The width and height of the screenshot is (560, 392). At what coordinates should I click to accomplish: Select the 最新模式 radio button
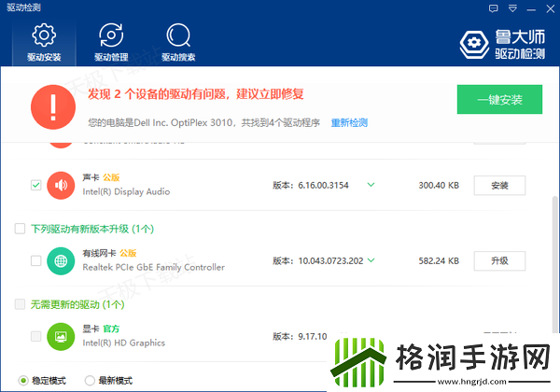click(90, 381)
